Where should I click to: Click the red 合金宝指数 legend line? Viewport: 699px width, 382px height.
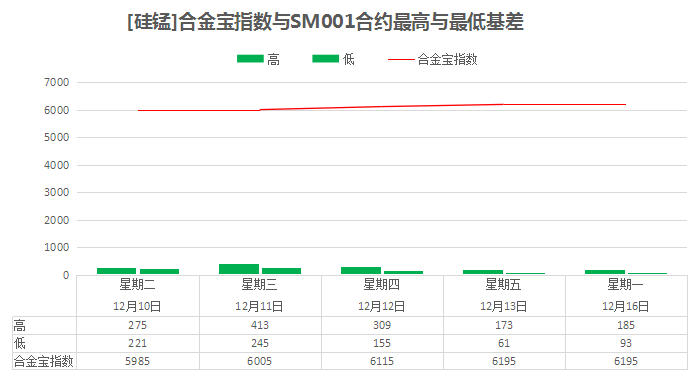(x=401, y=59)
